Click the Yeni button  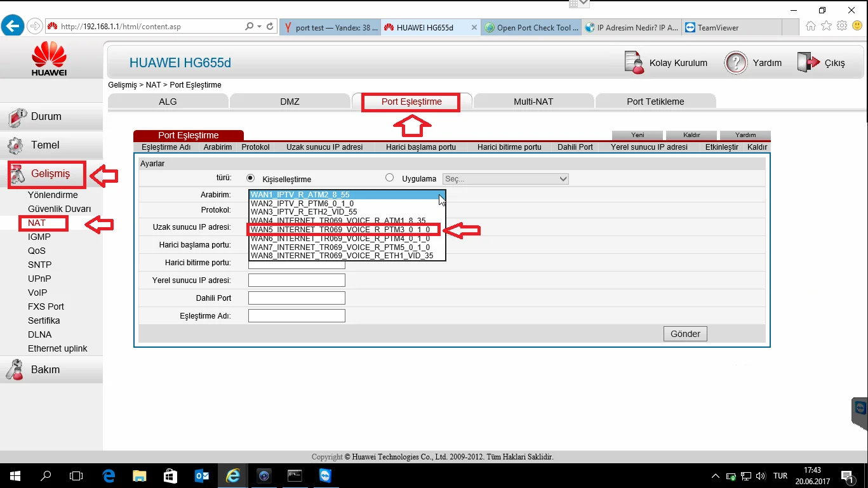point(637,135)
